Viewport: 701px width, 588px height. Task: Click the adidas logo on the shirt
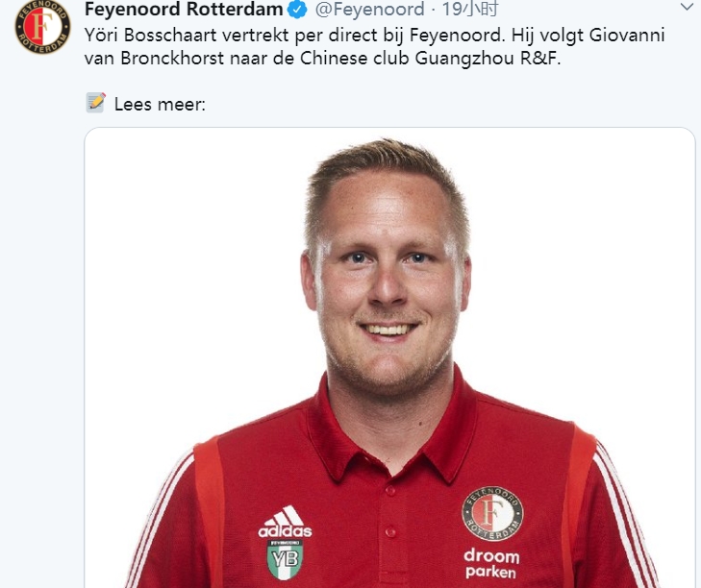click(286, 522)
